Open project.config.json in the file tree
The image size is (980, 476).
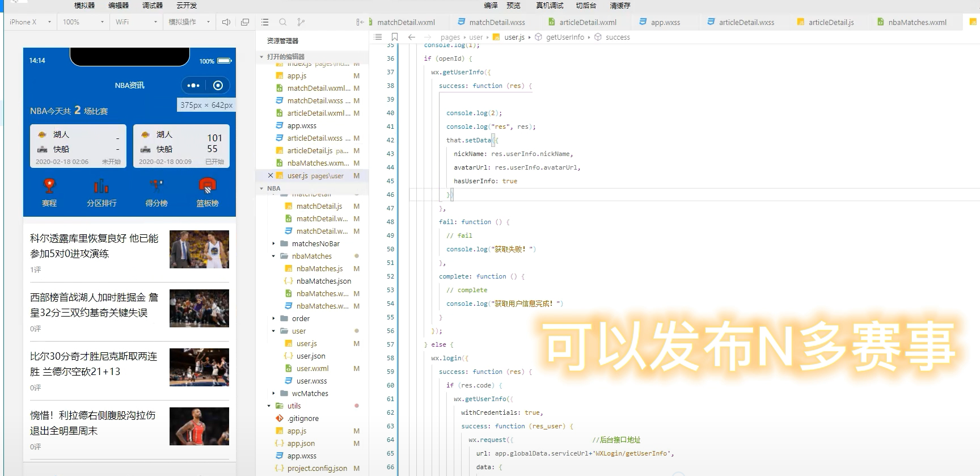click(316, 468)
